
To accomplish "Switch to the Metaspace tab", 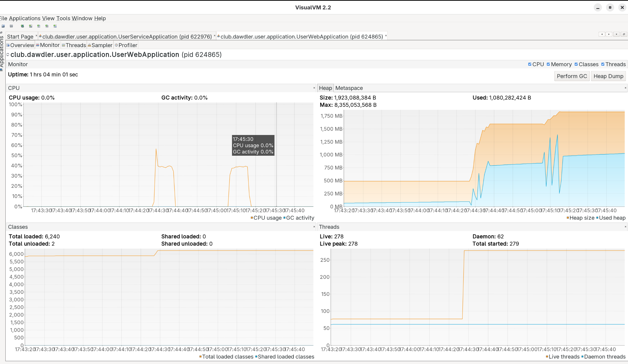I will (x=349, y=88).
